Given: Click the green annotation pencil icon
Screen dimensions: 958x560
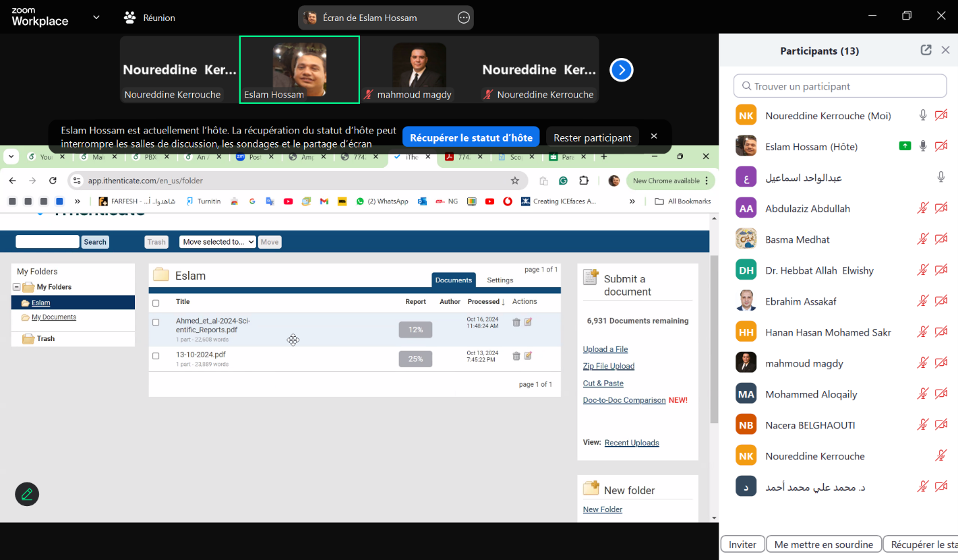Looking at the screenshot, I should [27, 494].
